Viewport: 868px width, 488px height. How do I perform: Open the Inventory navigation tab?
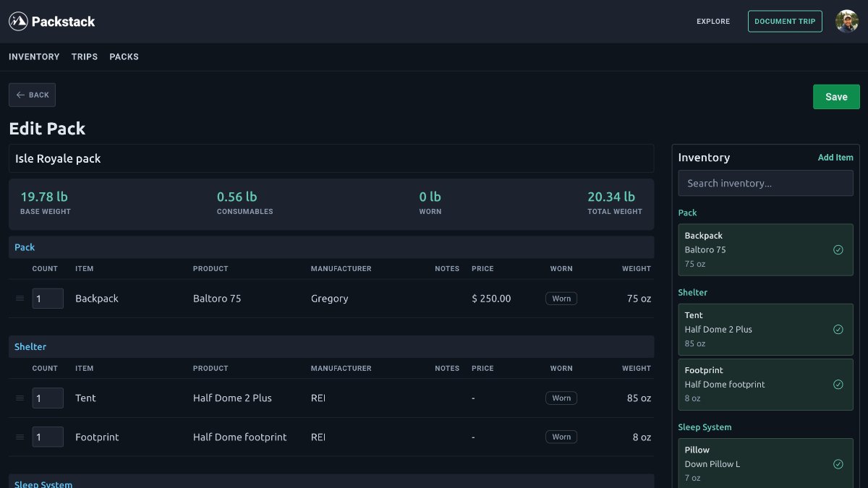pyautogui.click(x=34, y=57)
